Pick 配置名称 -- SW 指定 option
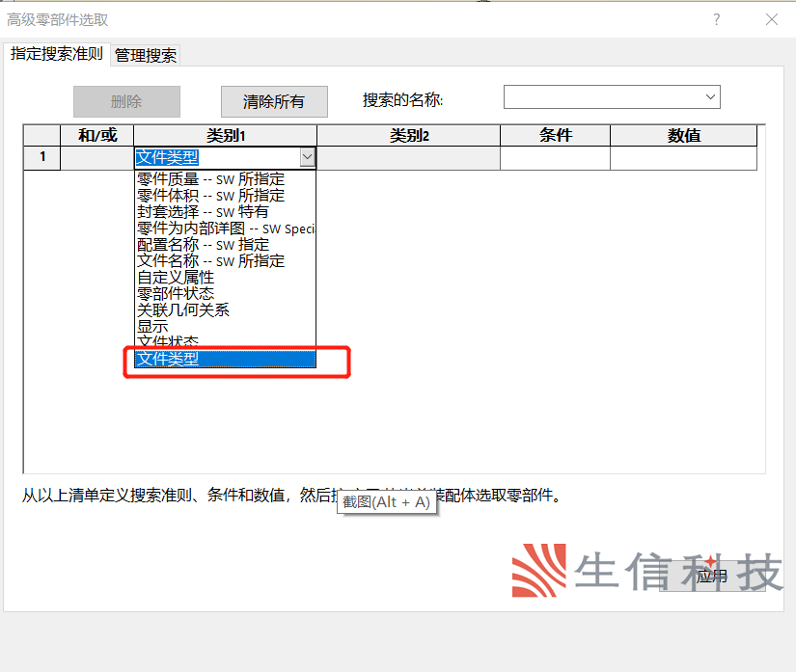This screenshot has width=796, height=672. 225,245
